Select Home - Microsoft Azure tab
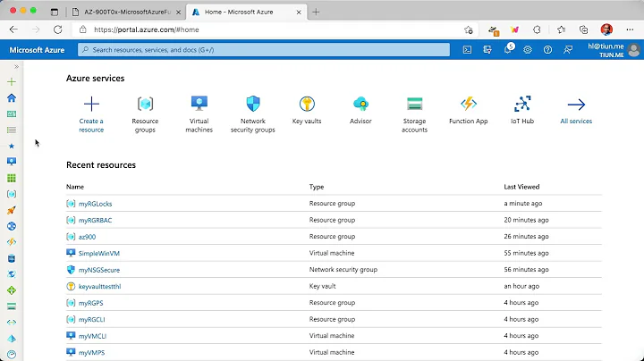 pos(247,12)
